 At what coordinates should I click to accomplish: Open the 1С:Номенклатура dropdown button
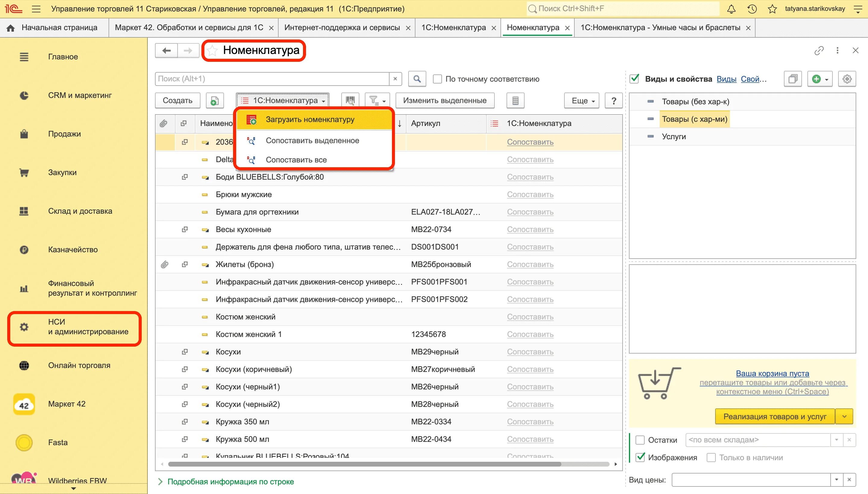tap(283, 100)
